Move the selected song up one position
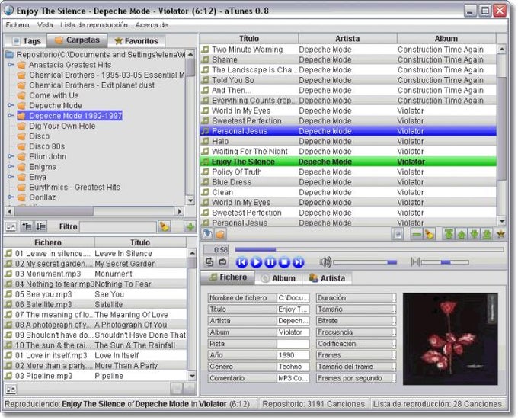This screenshot has height=420, width=518. click(x=462, y=234)
